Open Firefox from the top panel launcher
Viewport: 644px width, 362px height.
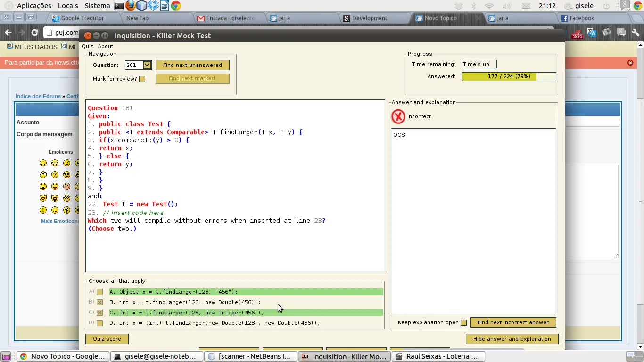pos(131,6)
